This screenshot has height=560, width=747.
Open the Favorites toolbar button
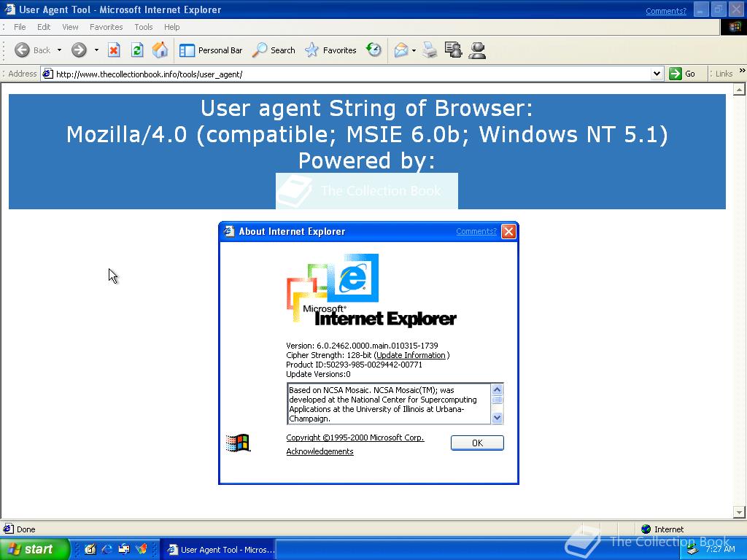click(330, 50)
